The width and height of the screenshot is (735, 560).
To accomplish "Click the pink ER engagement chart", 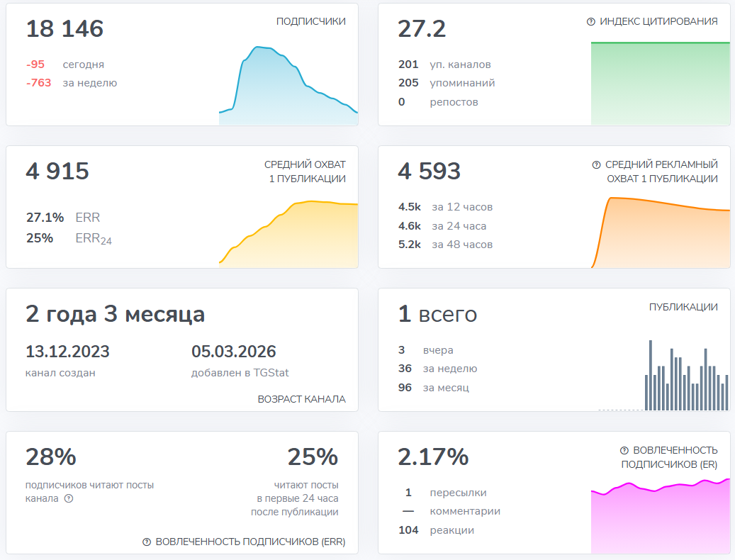I will [660, 519].
